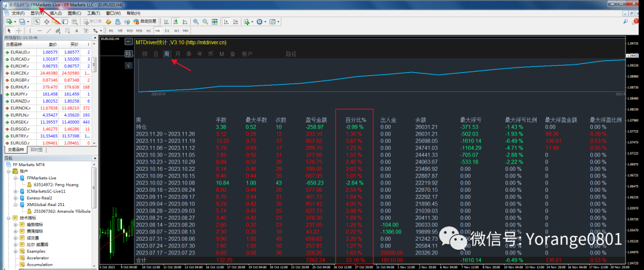Click the Profiles toolbar icon

(22, 22)
